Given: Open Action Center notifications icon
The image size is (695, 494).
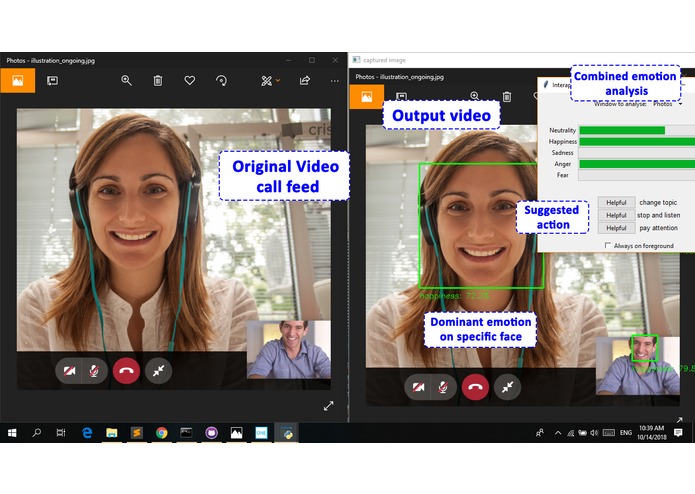Looking at the screenshot, I should (x=678, y=433).
